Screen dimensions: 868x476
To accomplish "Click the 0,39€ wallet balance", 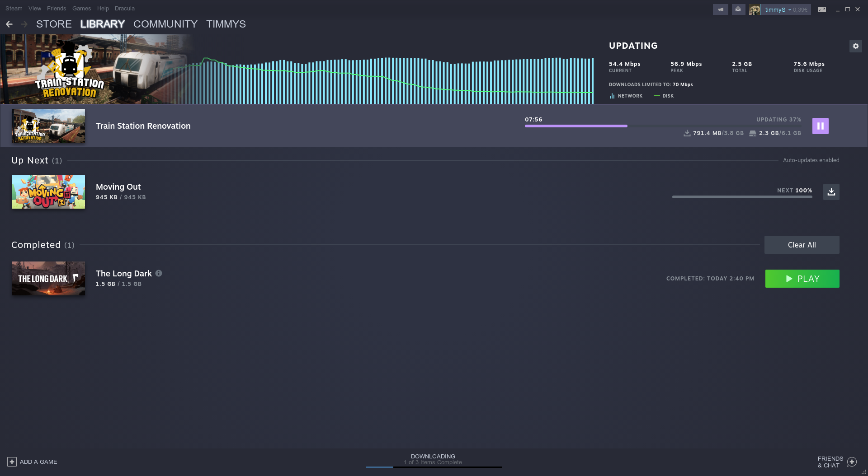I will [800, 9].
